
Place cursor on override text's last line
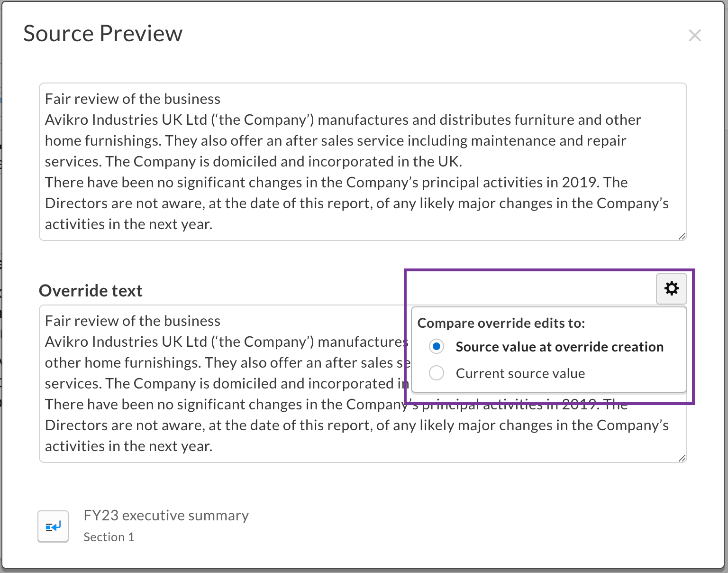tap(128, 446)
